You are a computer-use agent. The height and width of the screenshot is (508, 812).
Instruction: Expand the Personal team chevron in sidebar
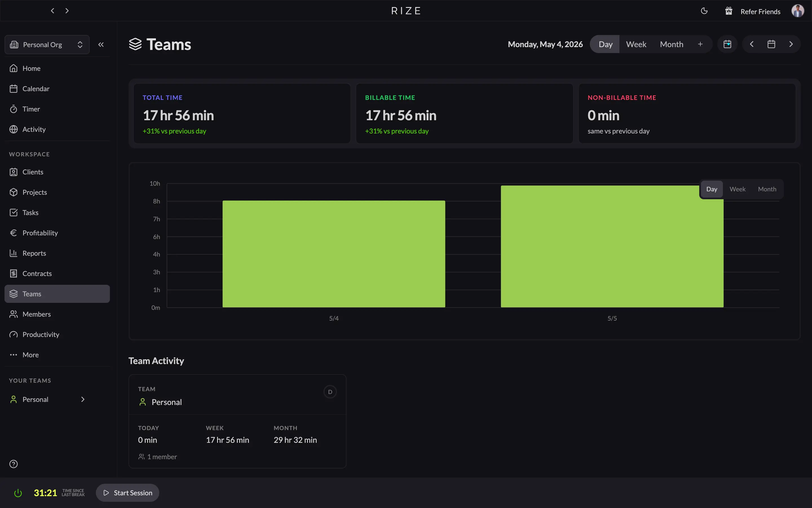click(83, 399)
